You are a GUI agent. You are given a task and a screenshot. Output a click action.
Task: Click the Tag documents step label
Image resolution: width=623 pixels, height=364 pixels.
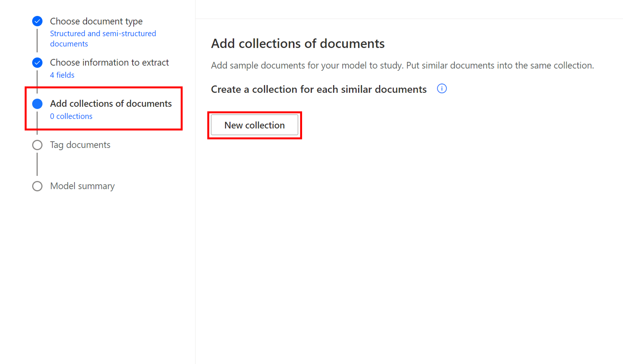pyautogui.click(x=80, y=145)
